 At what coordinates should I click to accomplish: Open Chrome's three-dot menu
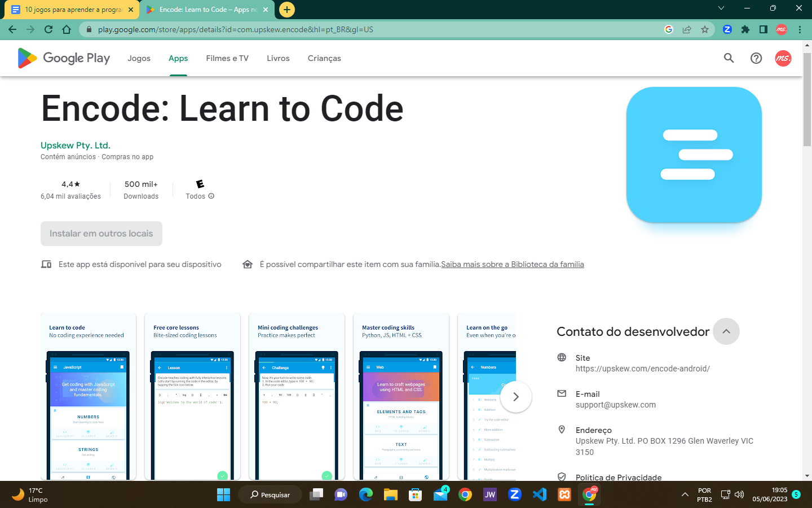coord(800,29)
